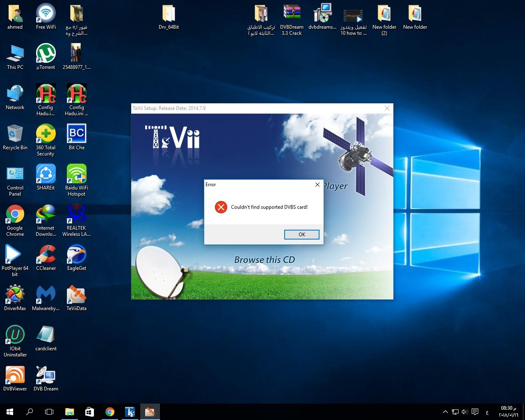Image resolution: width=525 pixels, height=420 pixels.
Task: Close the TeVii Setup window
Action: coord(387,108)
